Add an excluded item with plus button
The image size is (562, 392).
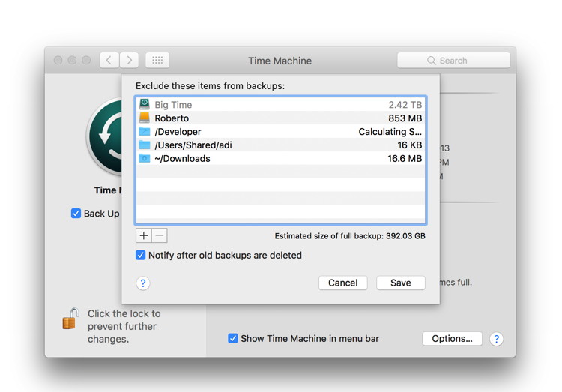pyautogui.click(x=144, y=235)
